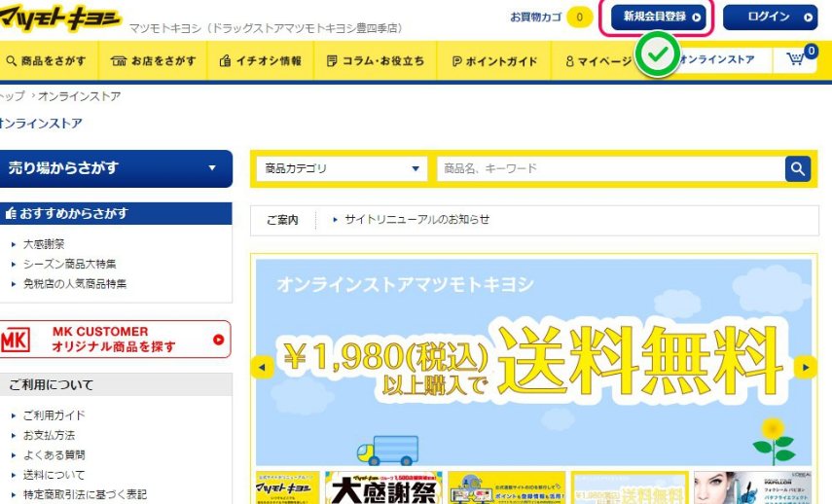Click the 送料無料 main banner

tap(534, 362)
